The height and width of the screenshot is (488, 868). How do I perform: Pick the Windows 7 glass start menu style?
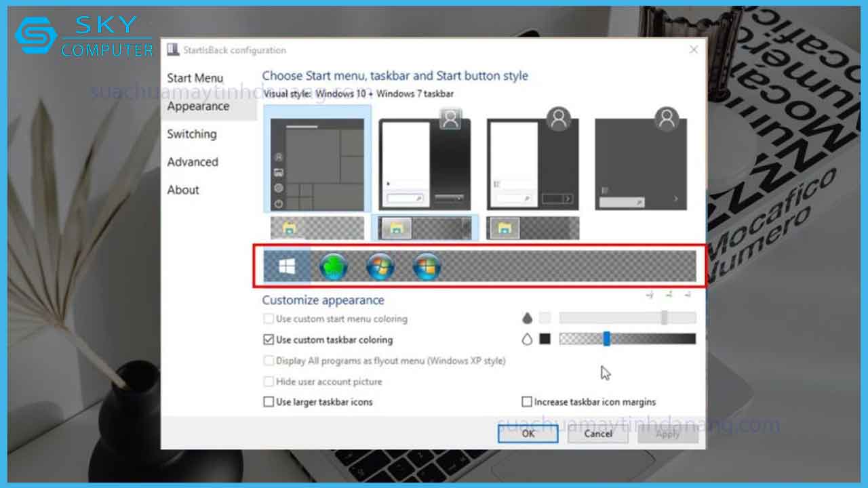[x=425, y=159]
